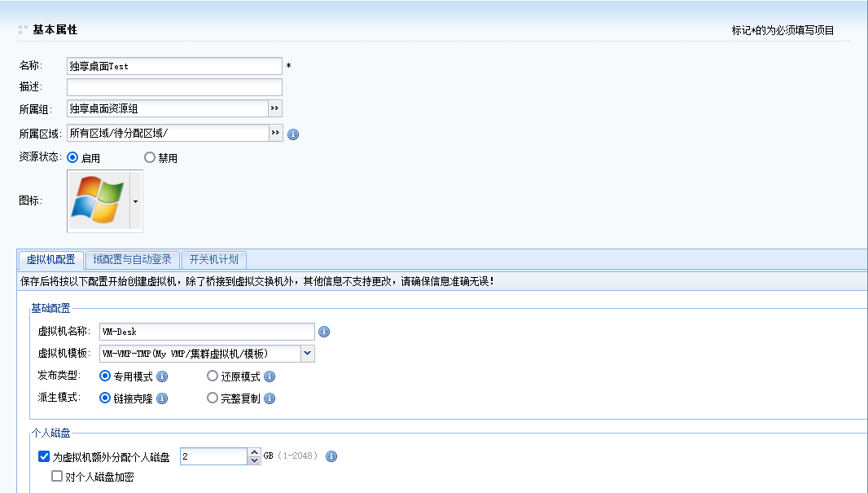This screenshot has height=493, width=868.
Task: Select 还原模式 publish type
Action: (x=213, y=376)
